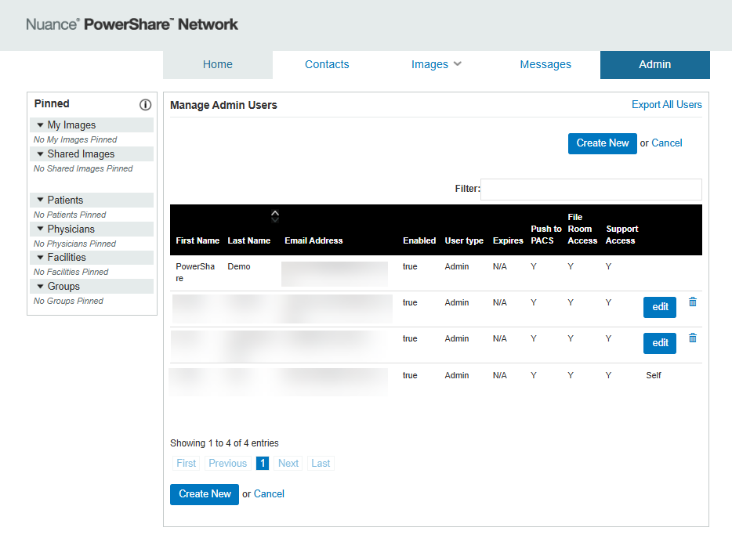Click the bottom Cancel link

click(269, 493)
